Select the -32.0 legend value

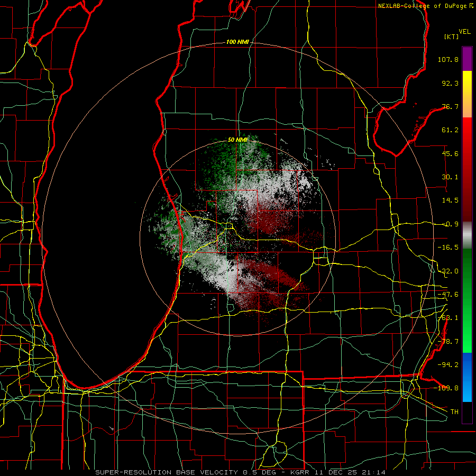pyautogui.click(x=448, y=271)
